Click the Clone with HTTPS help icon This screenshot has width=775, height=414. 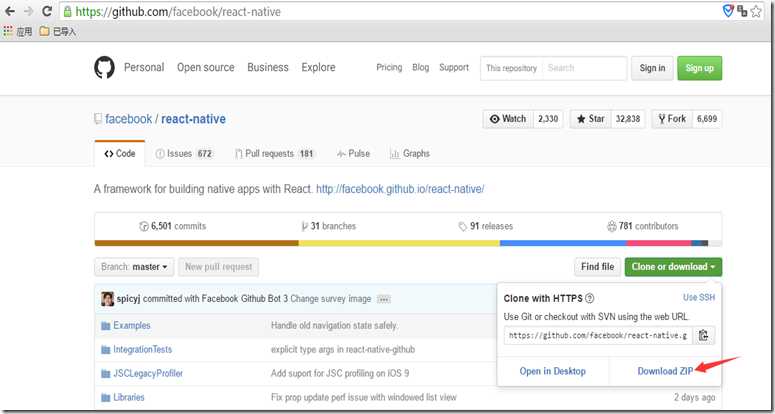[x=590, y=298]
